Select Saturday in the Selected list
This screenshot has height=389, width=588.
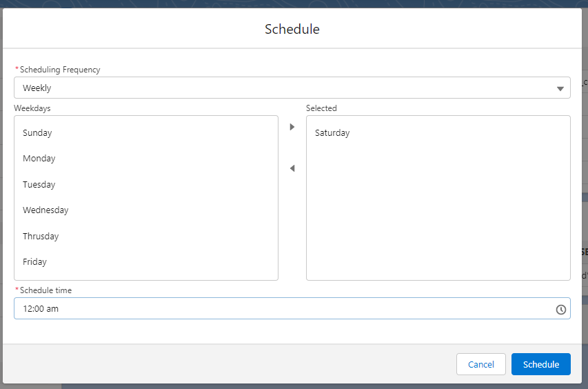[x=332, y=133]
